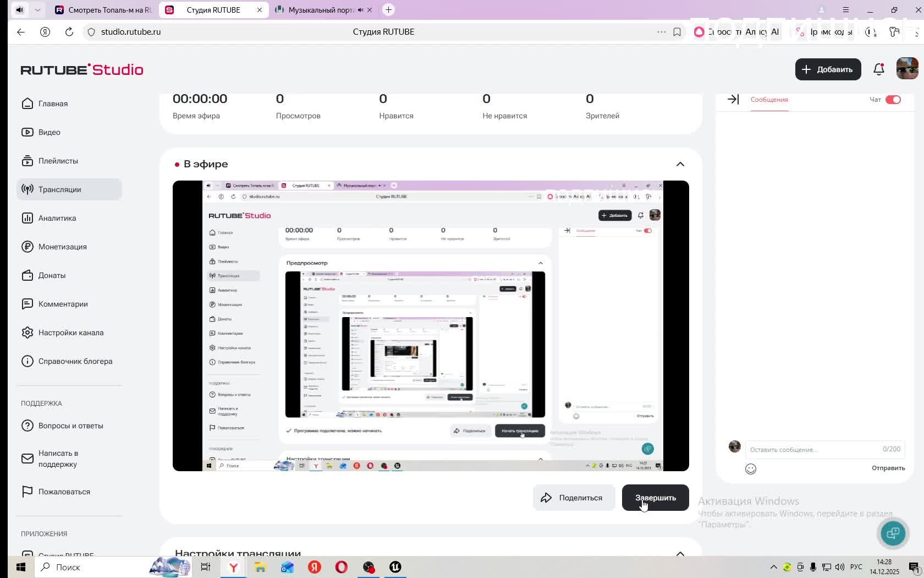Toggle the Чат switch off
Viewport: 924px width, 578px height.
point(893,100)
